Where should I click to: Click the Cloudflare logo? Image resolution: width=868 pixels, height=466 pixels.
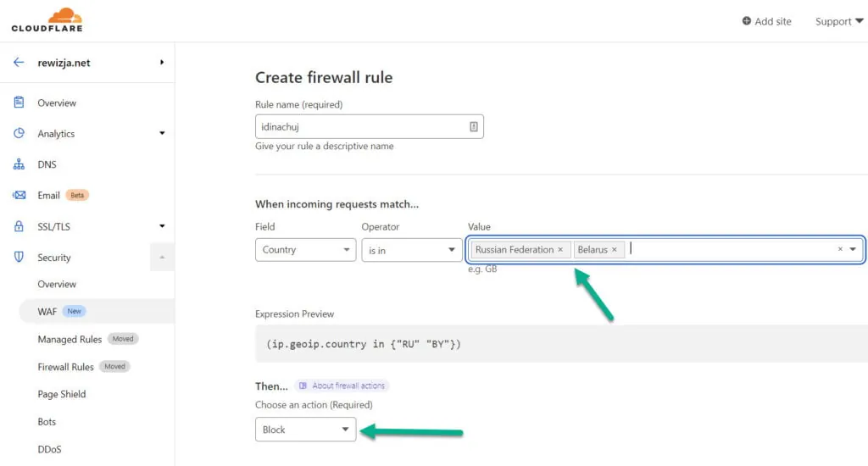(47, 20)
